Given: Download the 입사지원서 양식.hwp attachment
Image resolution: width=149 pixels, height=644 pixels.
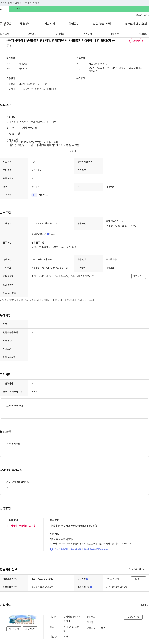Looking at the screenshot, I should click(81, 549).
